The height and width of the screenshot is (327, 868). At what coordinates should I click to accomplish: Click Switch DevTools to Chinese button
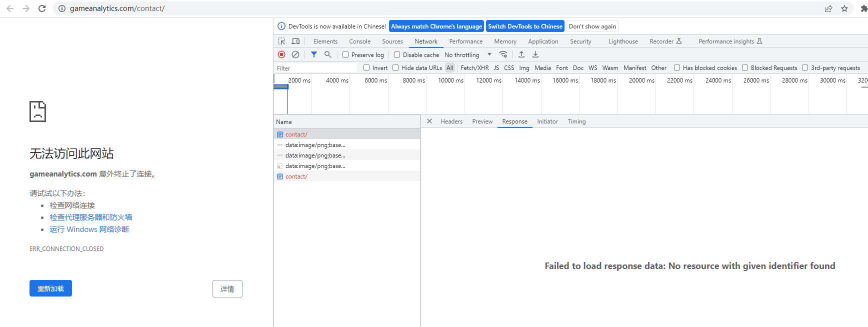pyautogui.click(x=525, y=26)
